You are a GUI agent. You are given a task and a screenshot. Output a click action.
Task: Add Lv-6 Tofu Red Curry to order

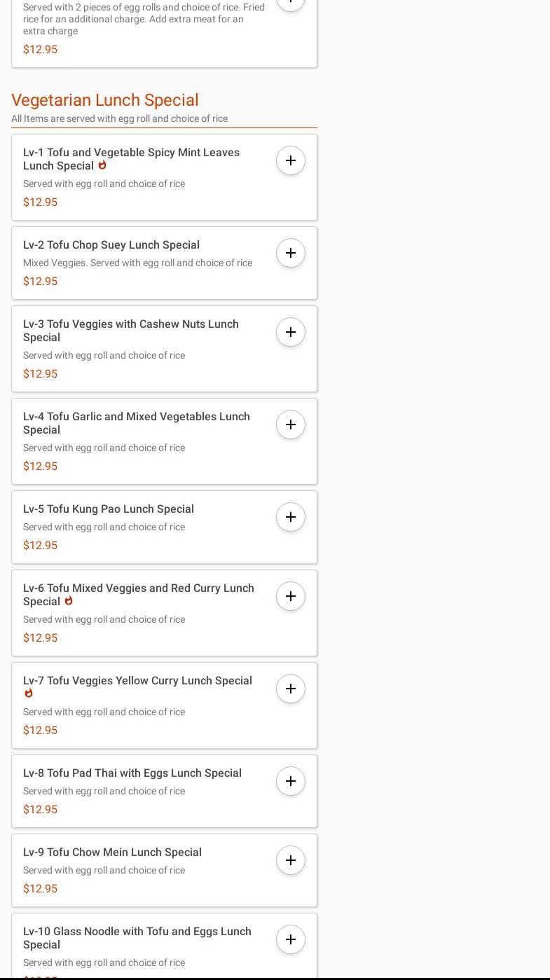coord(291,596)
